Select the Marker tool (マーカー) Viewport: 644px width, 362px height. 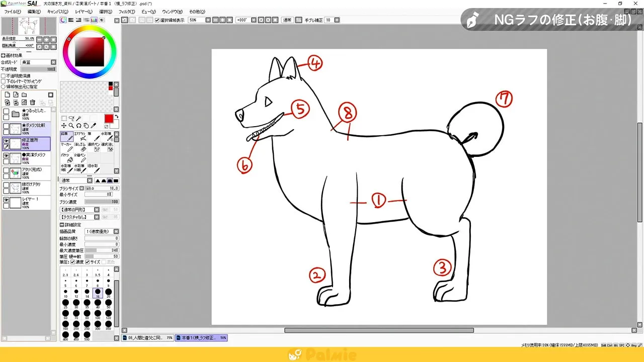(66, 148)
